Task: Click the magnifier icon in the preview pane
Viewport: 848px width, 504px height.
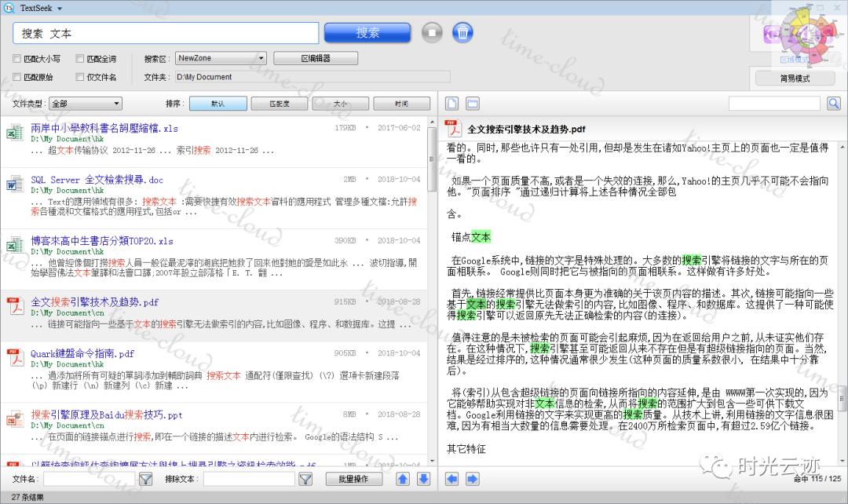Action: (x=834, y=103)
